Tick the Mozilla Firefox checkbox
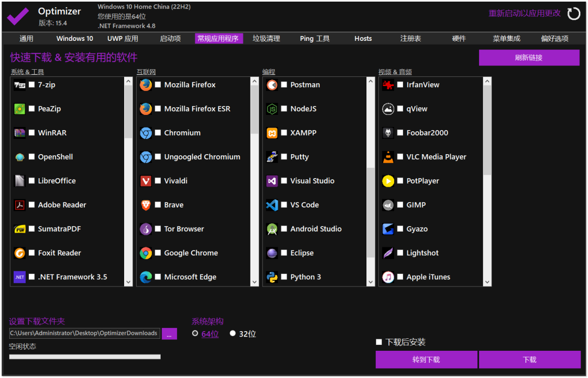 [x=158, y=85]
